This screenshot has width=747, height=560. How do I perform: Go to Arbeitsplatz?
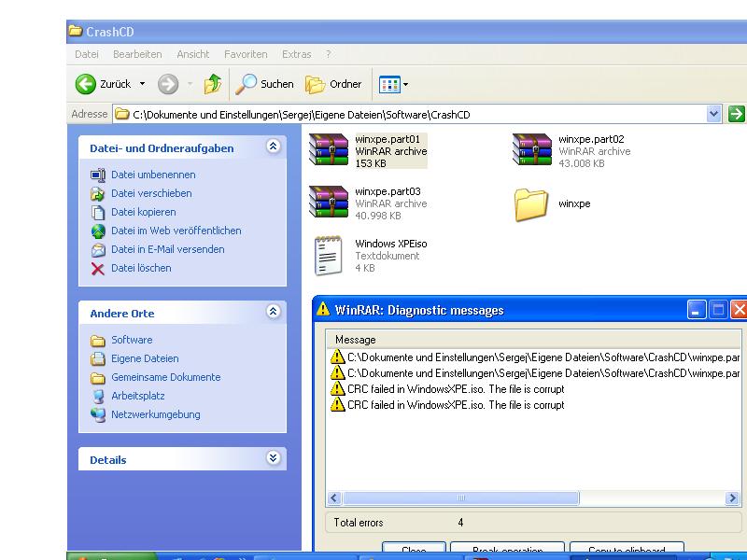pyautogui.click(x=138, y=396)
